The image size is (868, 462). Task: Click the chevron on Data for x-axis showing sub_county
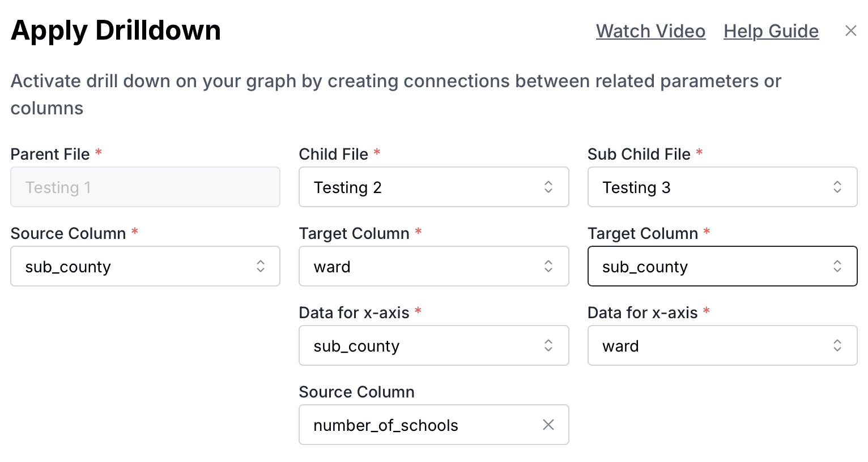click(x=548, y=345)
